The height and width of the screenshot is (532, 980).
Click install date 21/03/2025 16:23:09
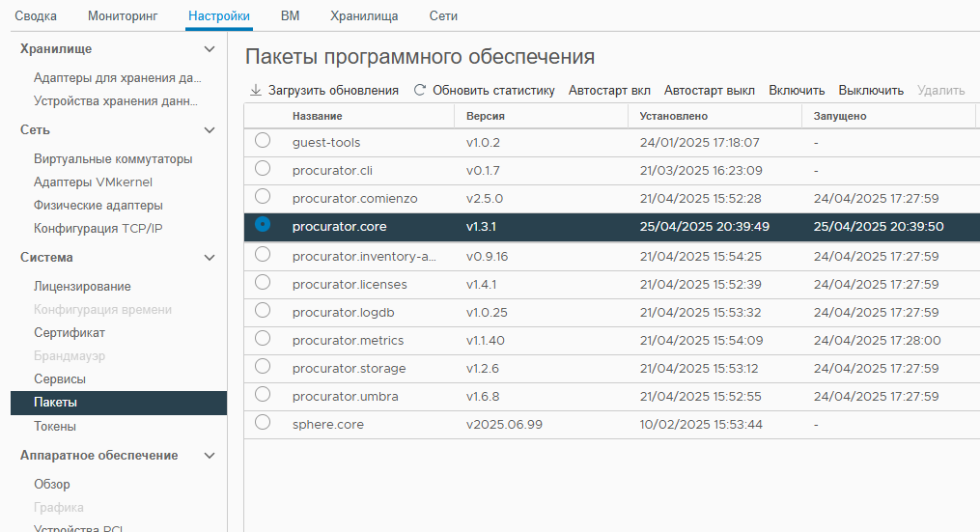[701, 171]
